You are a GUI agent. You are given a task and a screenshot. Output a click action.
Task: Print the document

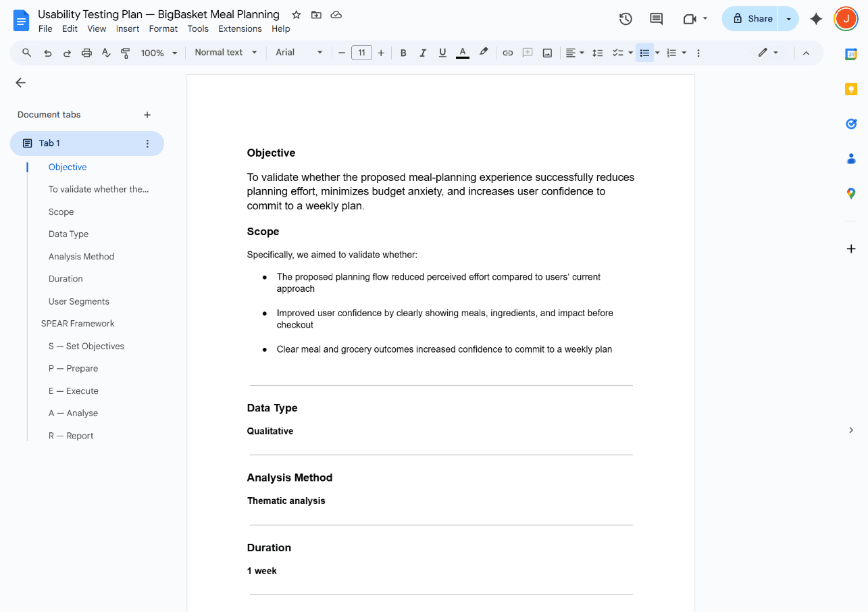click(x=86, y=53)
